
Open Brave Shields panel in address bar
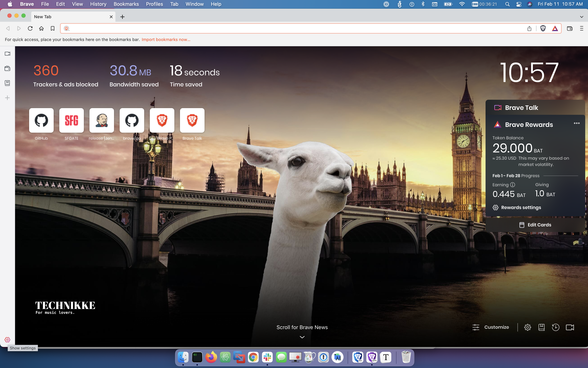543,28
